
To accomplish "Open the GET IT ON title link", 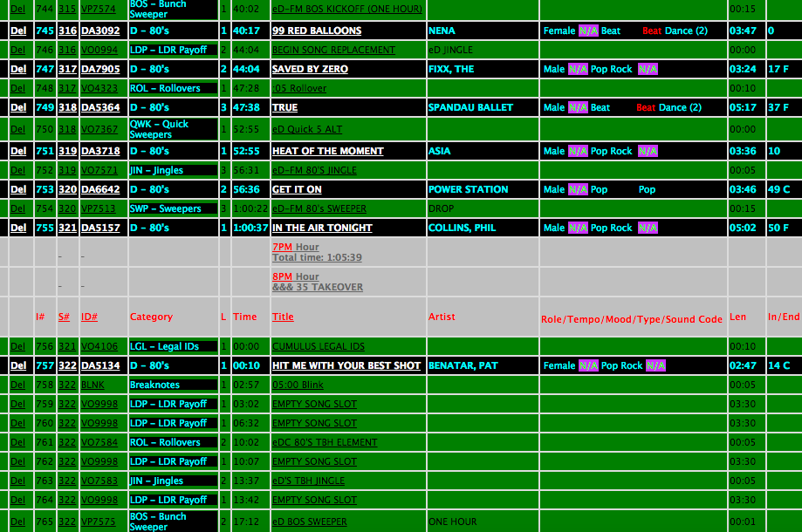I will (x=297, y=189).
